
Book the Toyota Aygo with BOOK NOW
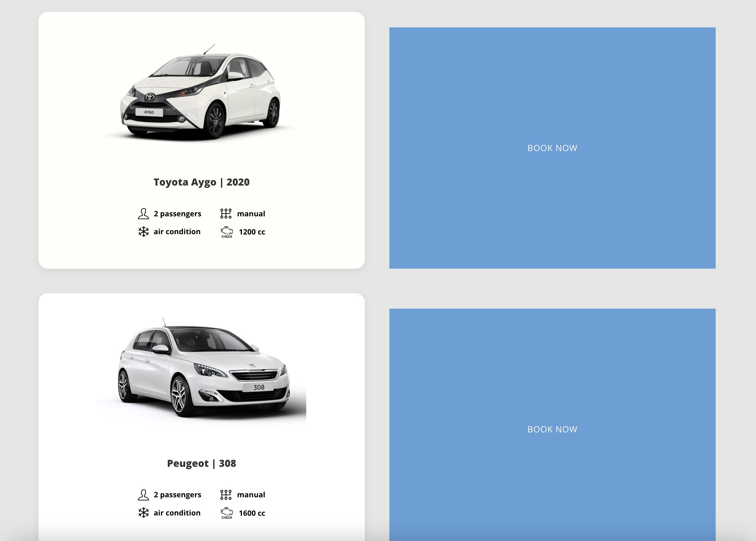point(553,148)
